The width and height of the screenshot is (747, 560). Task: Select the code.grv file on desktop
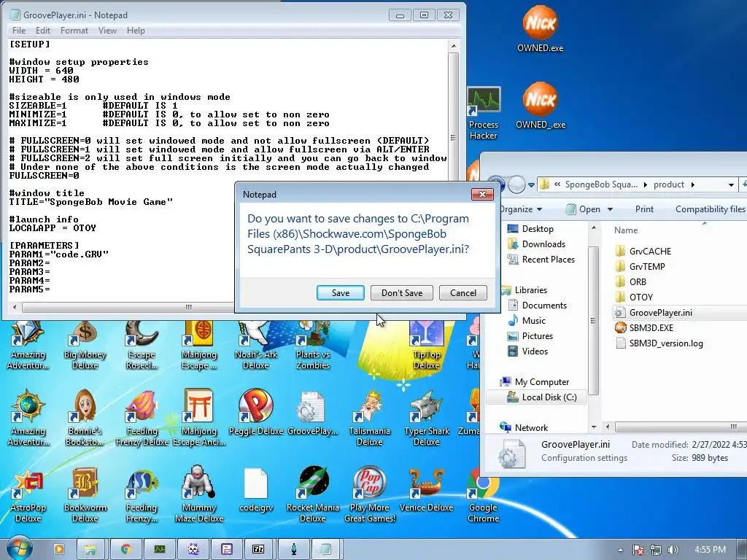(256, 489)
